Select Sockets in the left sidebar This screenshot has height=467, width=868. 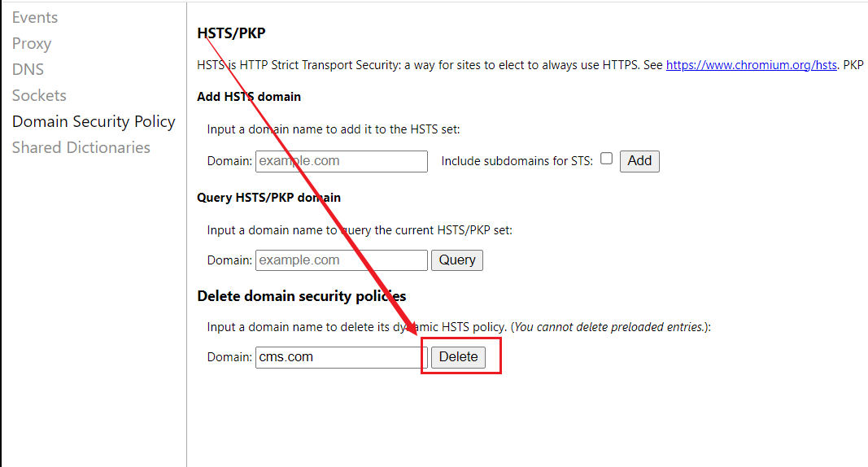tap(39, 96)
